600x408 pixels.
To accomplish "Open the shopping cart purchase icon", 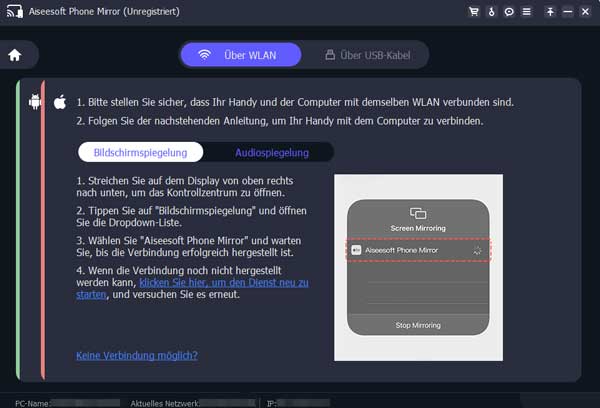I will [473, 12].
